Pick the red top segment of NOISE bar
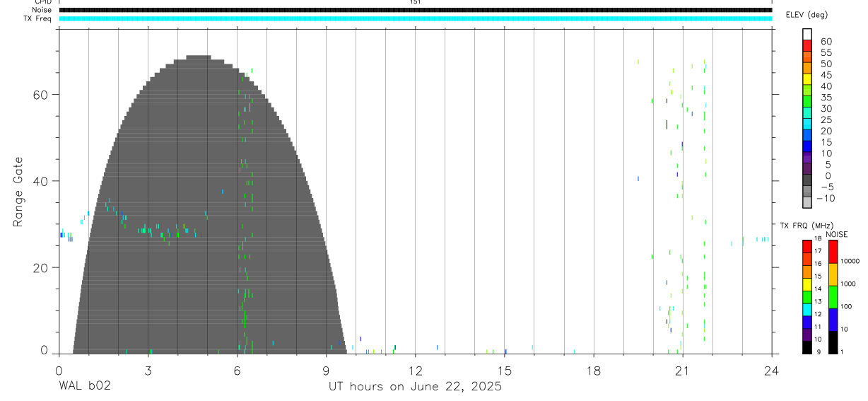 pos(833,252)
